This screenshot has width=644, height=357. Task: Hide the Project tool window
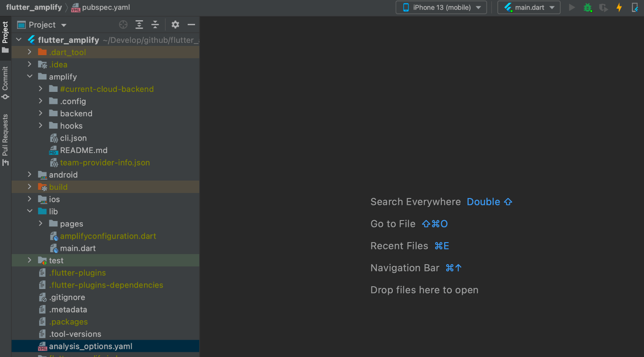(x=191, y=25)
